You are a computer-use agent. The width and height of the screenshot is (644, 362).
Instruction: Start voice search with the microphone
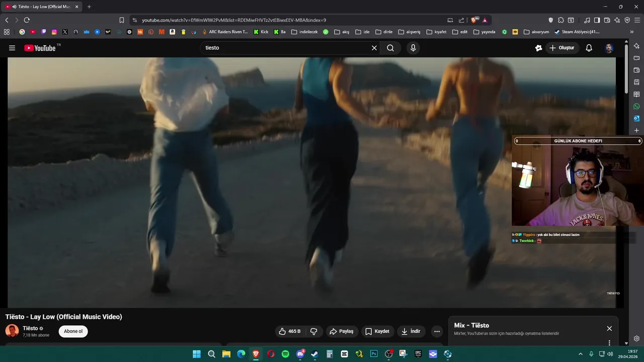point(413,48)
